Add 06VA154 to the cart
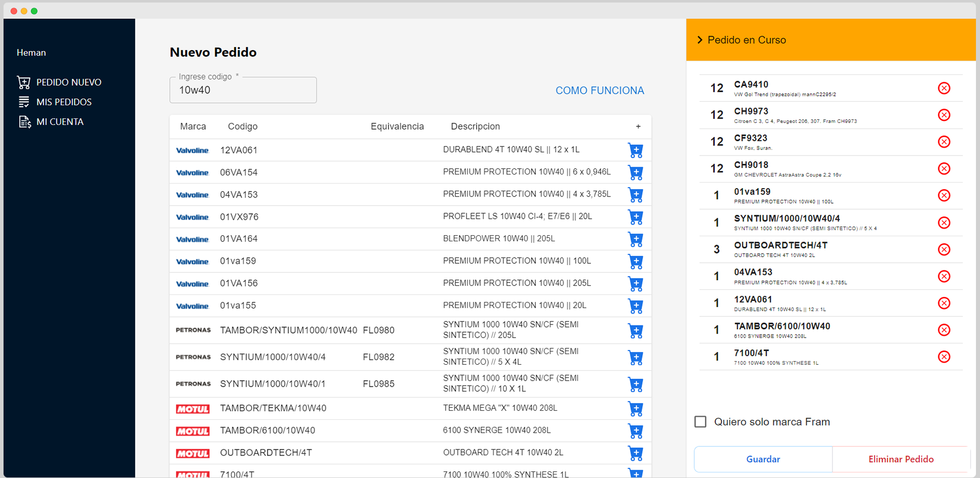The width and height of the screenshot is (980, 478). pyautogui.click(x=635, y=172)
